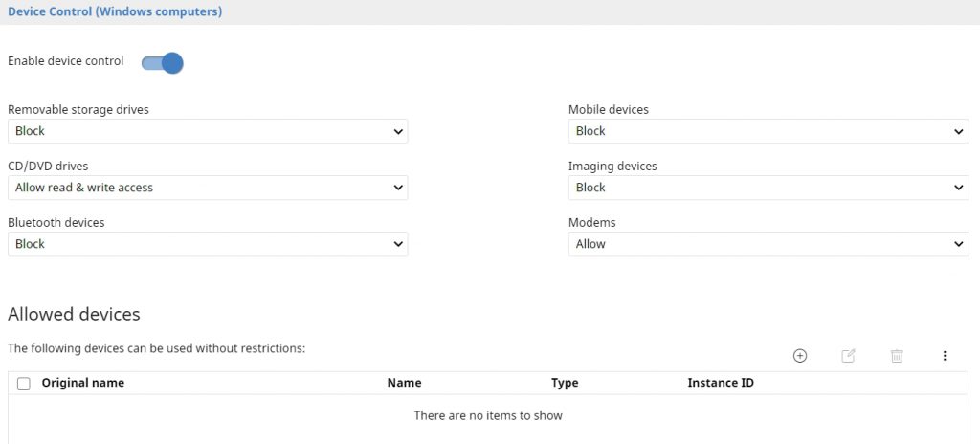Sort by Original name column header

(x=83, y=383)
